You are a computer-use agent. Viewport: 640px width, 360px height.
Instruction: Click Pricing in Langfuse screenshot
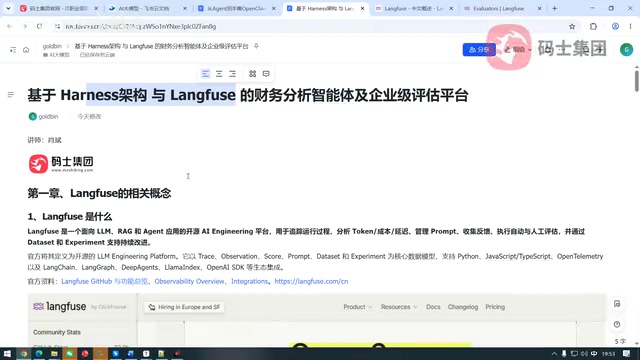pos(495,307)
